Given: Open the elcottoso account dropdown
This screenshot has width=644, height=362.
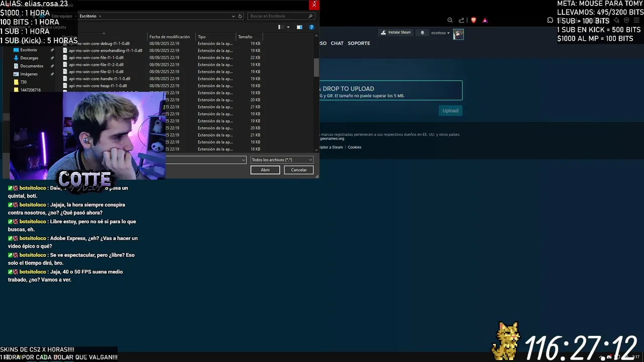Looking at the screenshot, I should tap(440, 33).
